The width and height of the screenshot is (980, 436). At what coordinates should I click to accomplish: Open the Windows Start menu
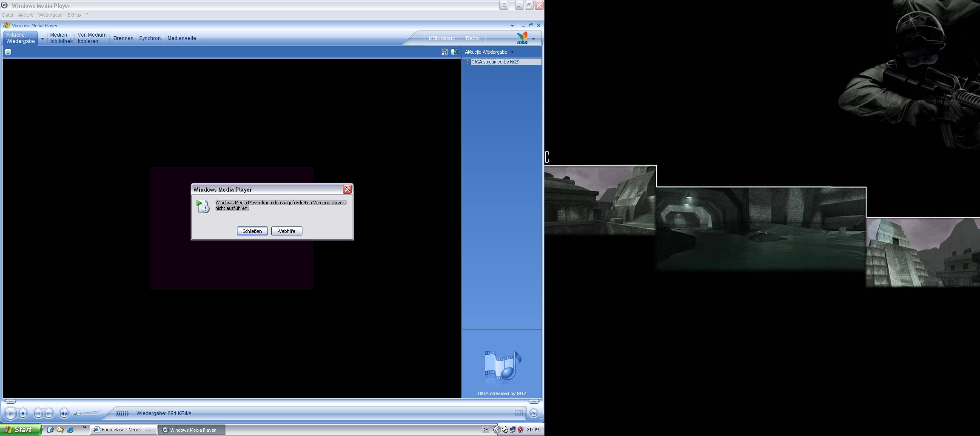pos(21,430)
